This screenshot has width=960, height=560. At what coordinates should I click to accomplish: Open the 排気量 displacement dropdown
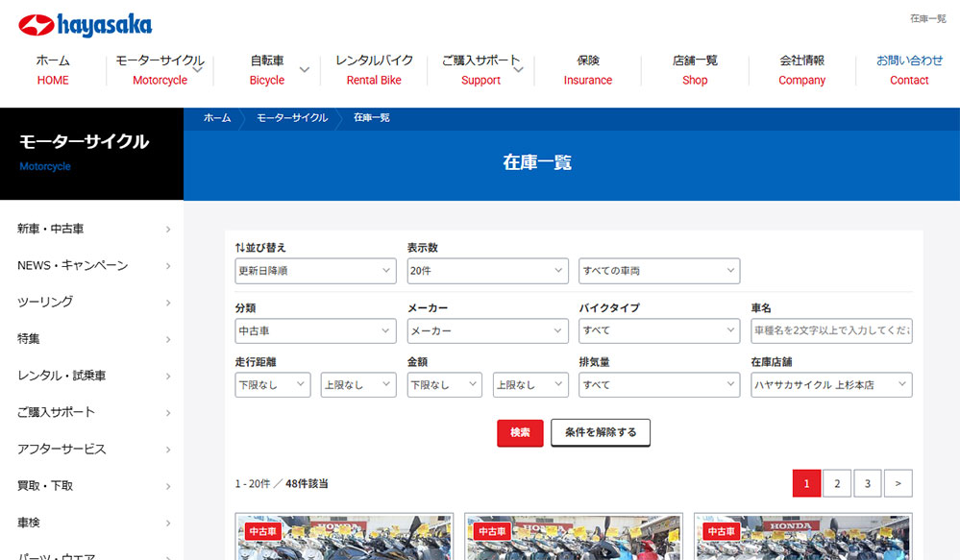pyautogui.click(x=659, y=384)
